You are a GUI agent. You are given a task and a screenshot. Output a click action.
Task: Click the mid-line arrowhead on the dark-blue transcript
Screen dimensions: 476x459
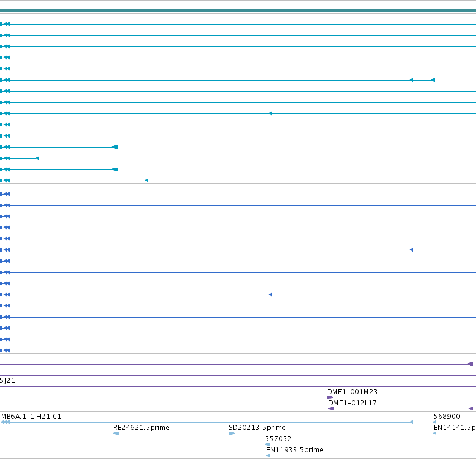[x=270, y=295]
